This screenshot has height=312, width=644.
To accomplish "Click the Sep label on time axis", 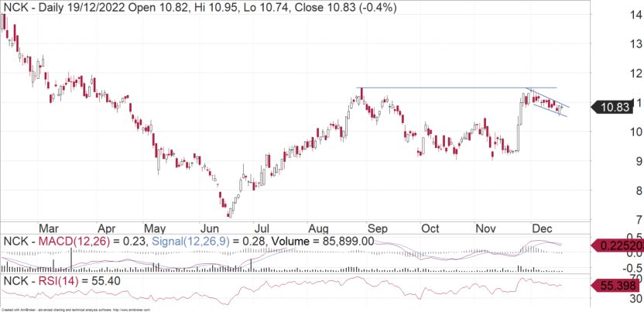I will point(378,228).
